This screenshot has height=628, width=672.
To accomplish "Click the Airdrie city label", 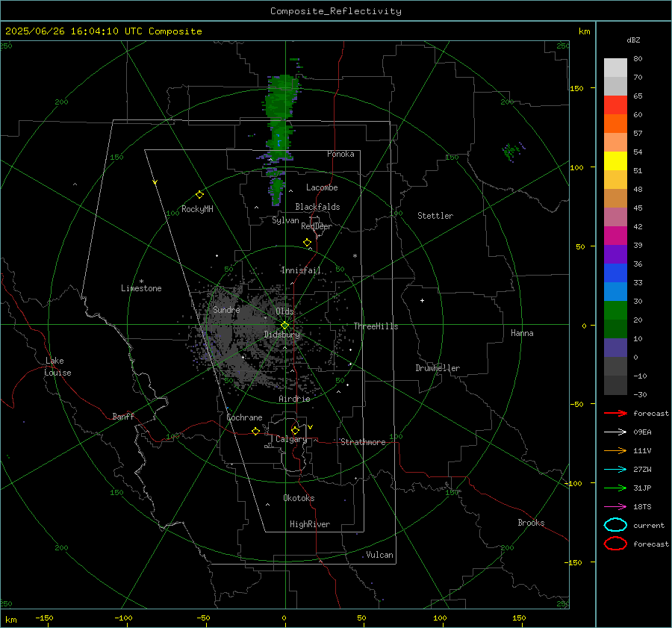I will 294,399.
